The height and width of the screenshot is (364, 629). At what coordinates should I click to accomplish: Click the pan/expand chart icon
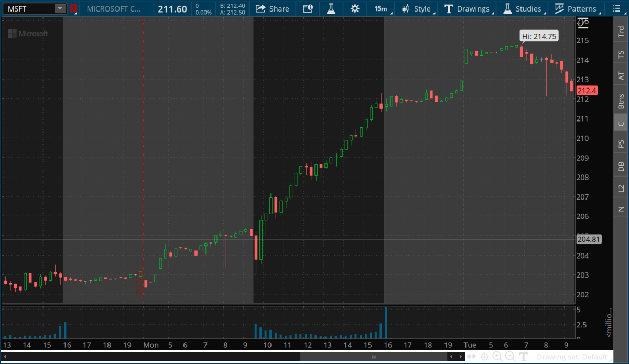coord(472,357)
